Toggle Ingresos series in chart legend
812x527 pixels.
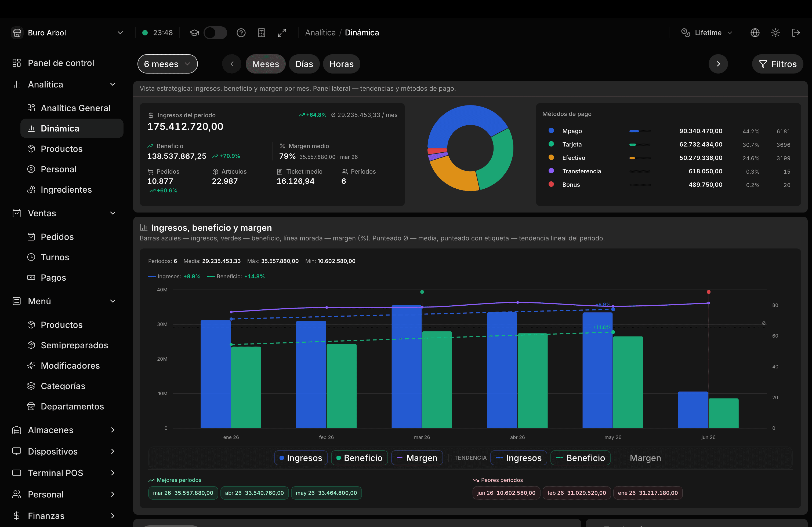(301, 458)
